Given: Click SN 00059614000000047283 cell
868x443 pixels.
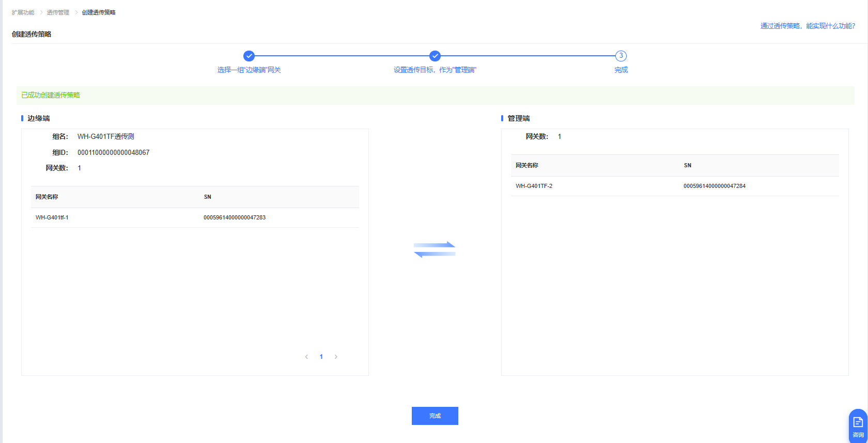Looking at the screenshot, I should [235, 217].
